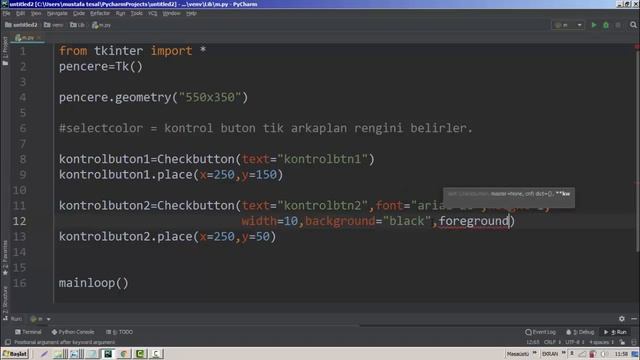Select untitled2 breadcrumb folder

click(x=21, y=25)
